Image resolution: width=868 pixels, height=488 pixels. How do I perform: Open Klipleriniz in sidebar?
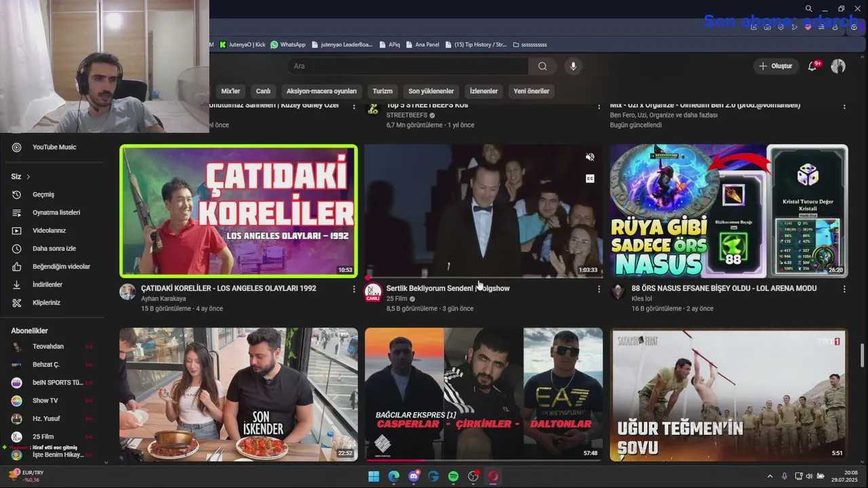tap(46, 302)
